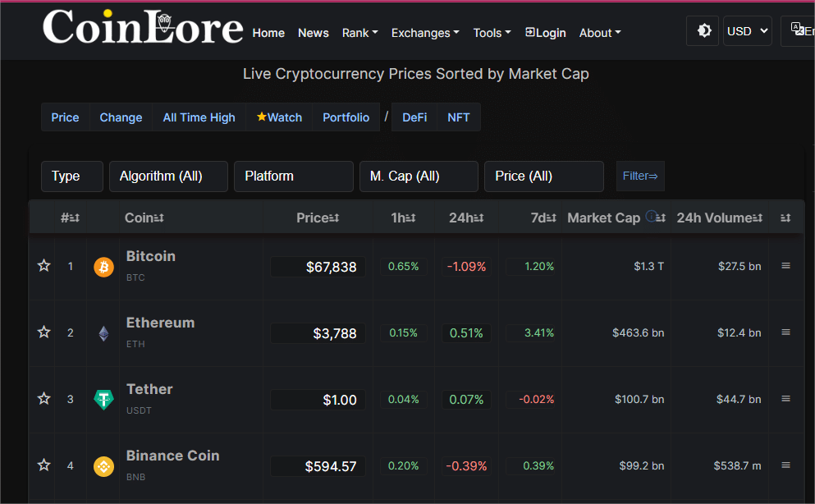Open the Tether row hamburger menu
Image resolution: width=815 pixels, height=504 pixels.
[x=786, y=399]
